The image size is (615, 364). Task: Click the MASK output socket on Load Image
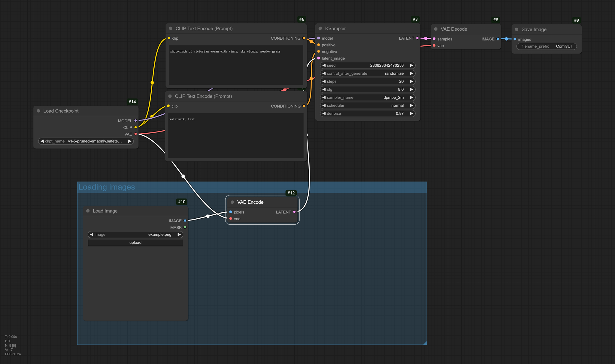(x=185, y=227)
